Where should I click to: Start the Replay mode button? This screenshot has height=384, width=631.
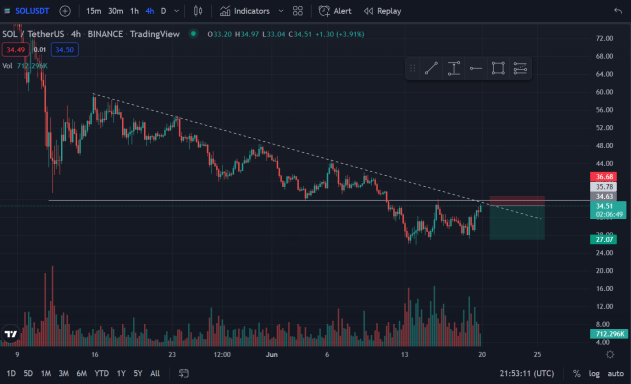click(x=383, y=11)
